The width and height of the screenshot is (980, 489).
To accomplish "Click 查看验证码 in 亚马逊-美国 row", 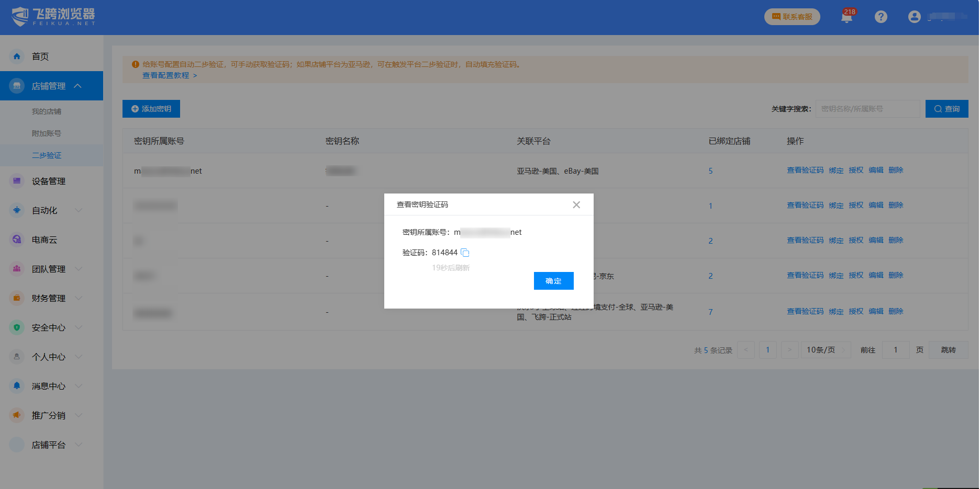I will (x=805, y=170).
